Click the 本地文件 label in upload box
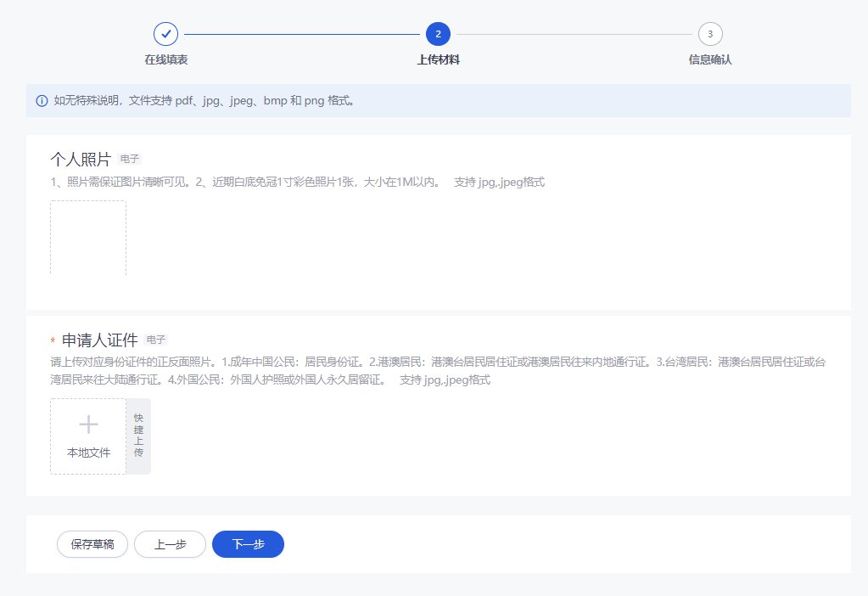The width and height of the screenshot is (868, 596). [88, 453]
